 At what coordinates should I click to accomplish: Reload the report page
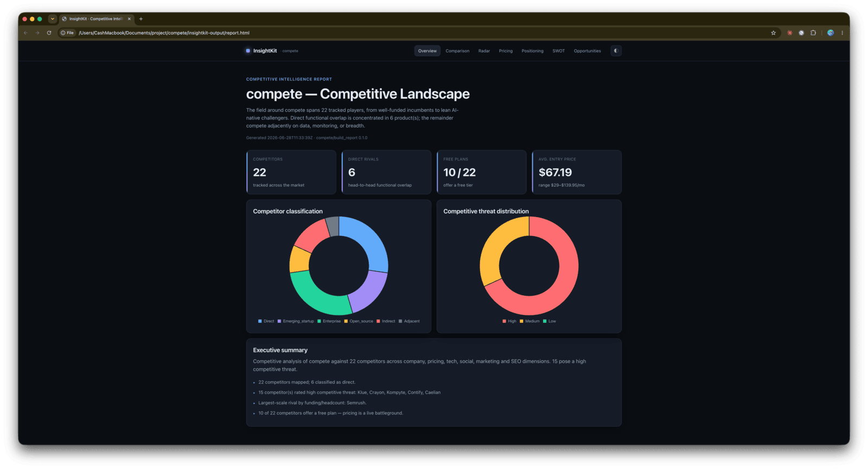pyautogui.click(x=49, y=33)
